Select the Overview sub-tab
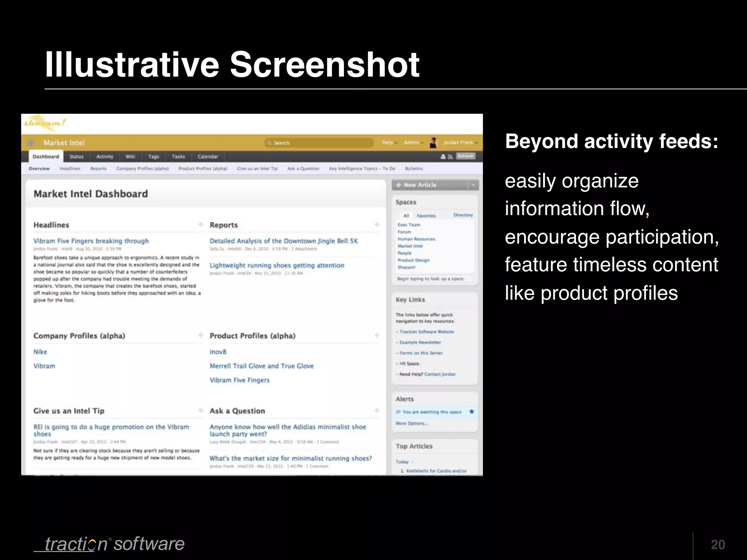 point(39,168)
